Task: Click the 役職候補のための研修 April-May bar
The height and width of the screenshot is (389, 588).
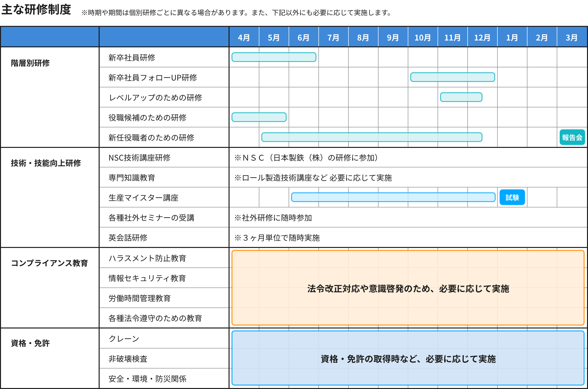Action: (259, 117)
